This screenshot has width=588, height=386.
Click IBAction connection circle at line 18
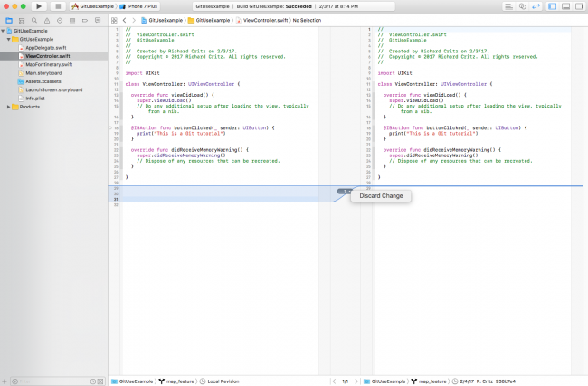point(110,127)
